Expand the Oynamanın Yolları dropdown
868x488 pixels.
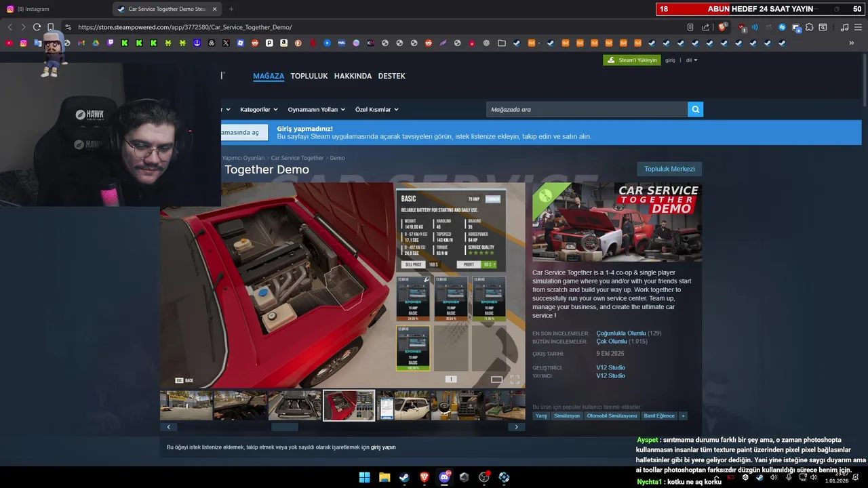coord(316,109)
